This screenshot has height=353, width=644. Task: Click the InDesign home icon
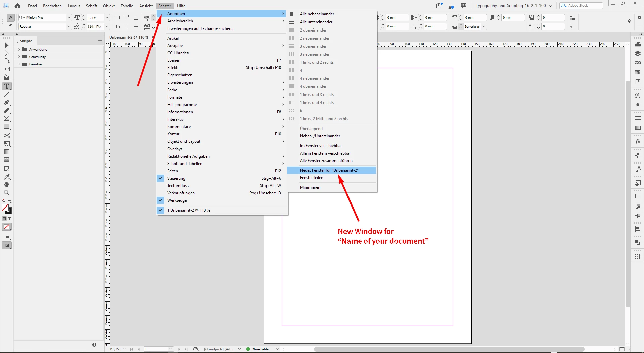(x=17, y=6)
